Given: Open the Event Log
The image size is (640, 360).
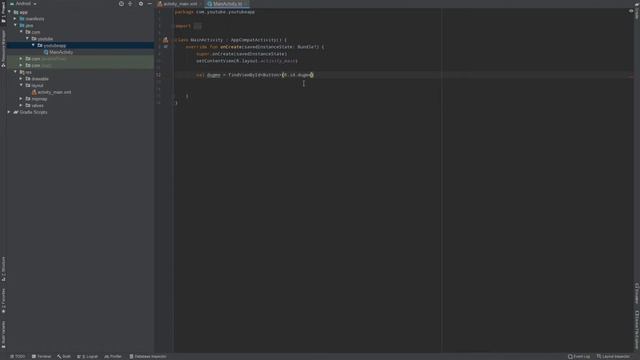Looking at the screenshot, I should point(579,356).
